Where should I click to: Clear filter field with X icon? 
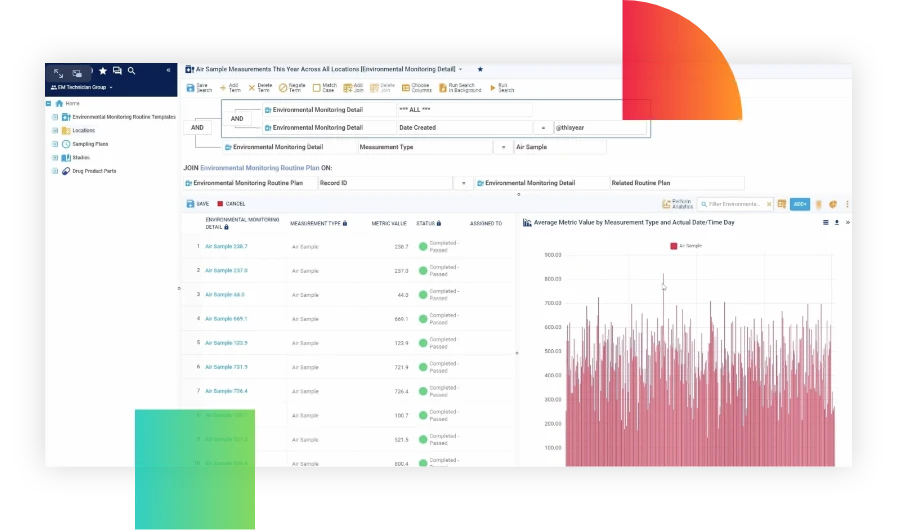[769, 204]
